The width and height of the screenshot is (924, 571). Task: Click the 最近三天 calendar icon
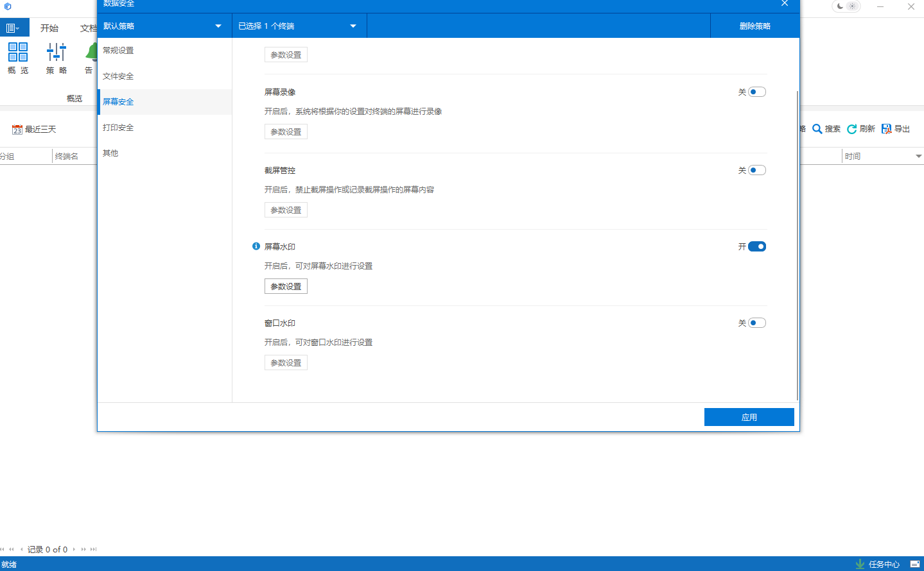(17, 130)
